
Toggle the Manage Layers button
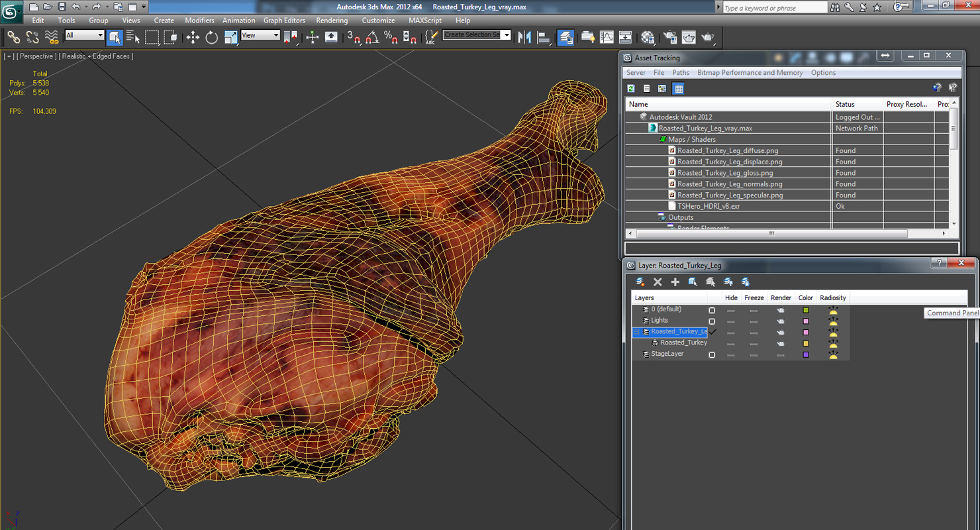coord(565,37)
